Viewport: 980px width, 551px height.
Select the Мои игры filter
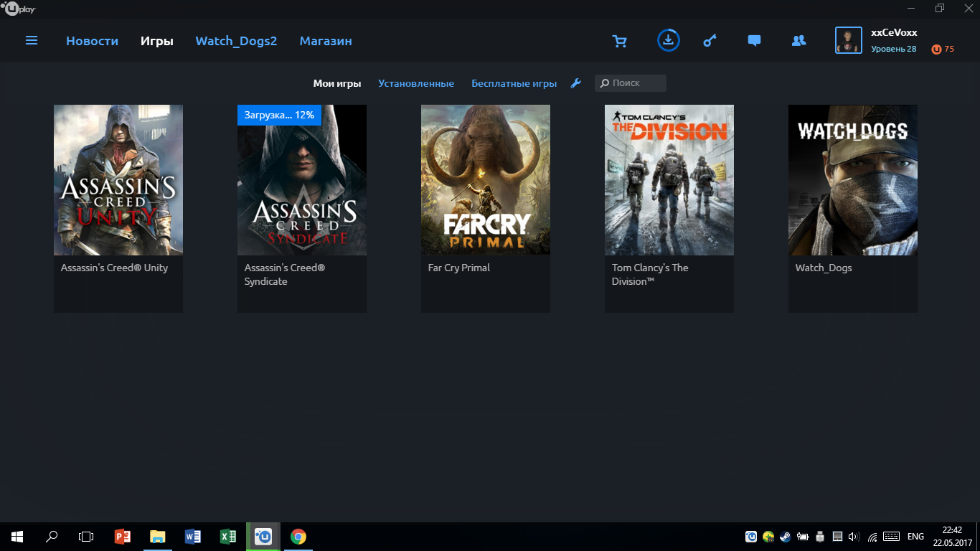(337, 83)
